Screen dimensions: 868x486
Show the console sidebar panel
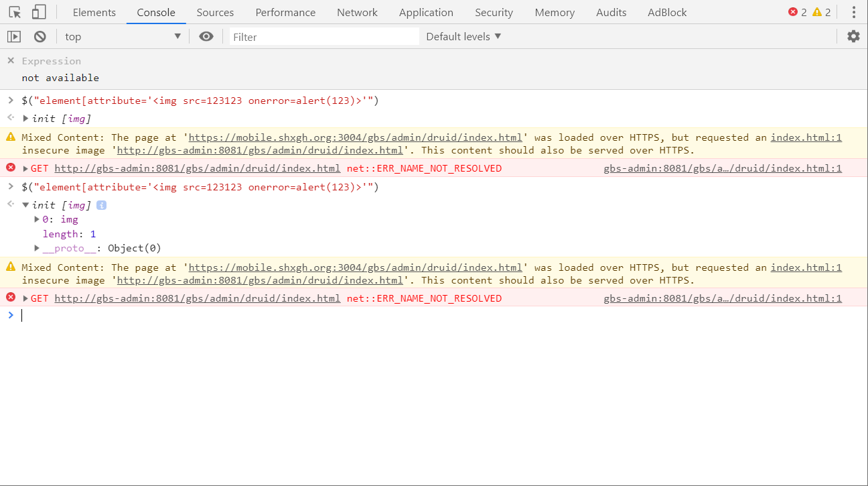tap(14, 37)
